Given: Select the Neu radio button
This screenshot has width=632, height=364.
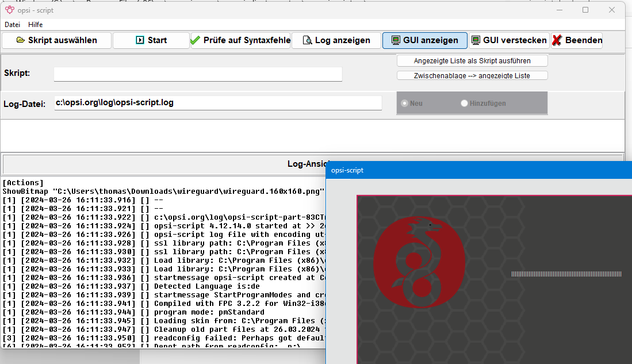Looking at the screenshot, I should point(405,103).
